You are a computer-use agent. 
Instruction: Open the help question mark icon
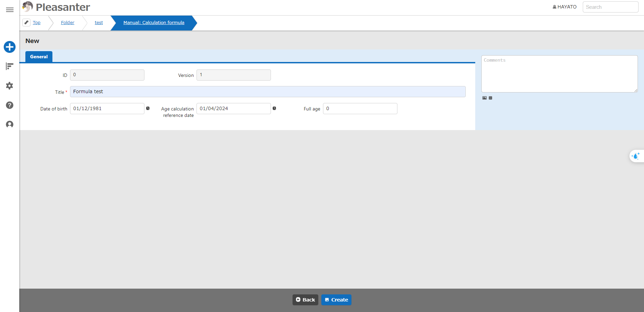tap(9, 105)
